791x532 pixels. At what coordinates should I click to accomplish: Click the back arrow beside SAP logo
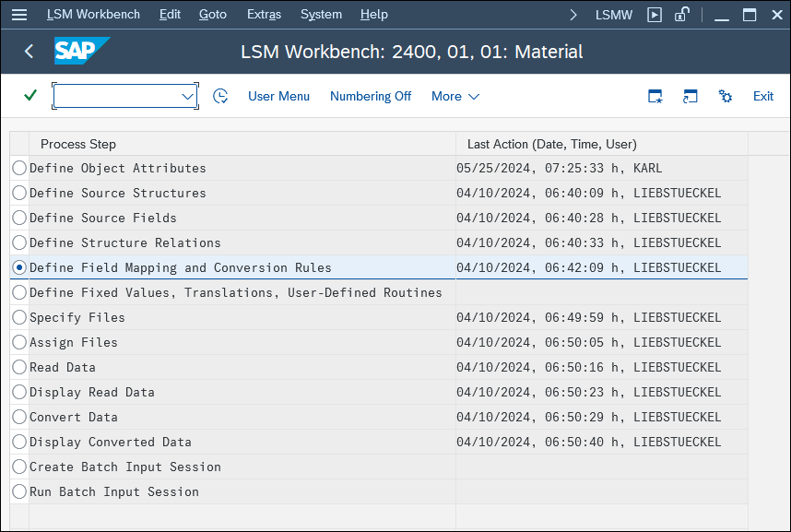coord(30,51)
